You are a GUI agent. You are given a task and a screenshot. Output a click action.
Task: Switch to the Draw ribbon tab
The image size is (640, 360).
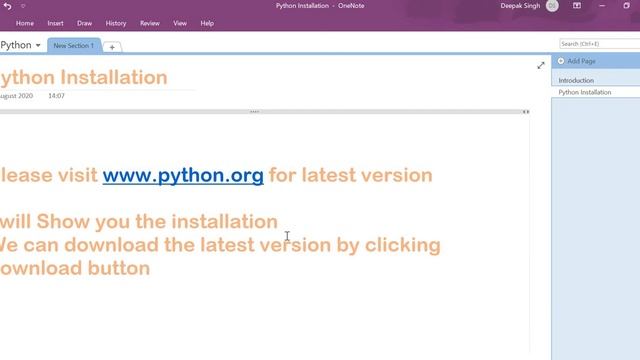(x=84, y=23)
